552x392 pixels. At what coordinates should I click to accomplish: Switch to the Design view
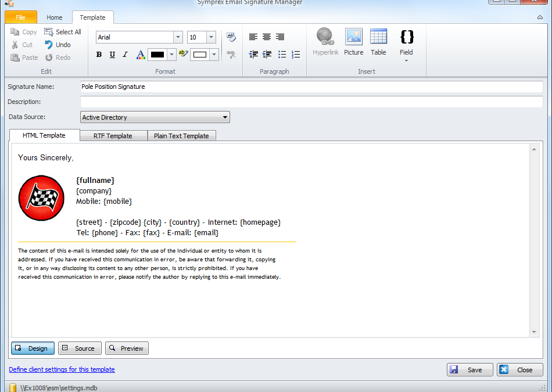[33, 348]
